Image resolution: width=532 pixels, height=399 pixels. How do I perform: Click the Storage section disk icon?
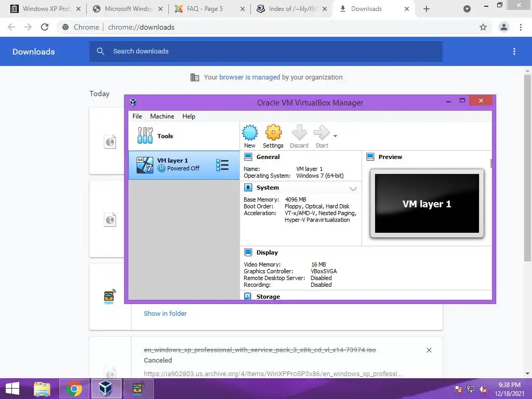pyautogui.click(x=248, y=296)
